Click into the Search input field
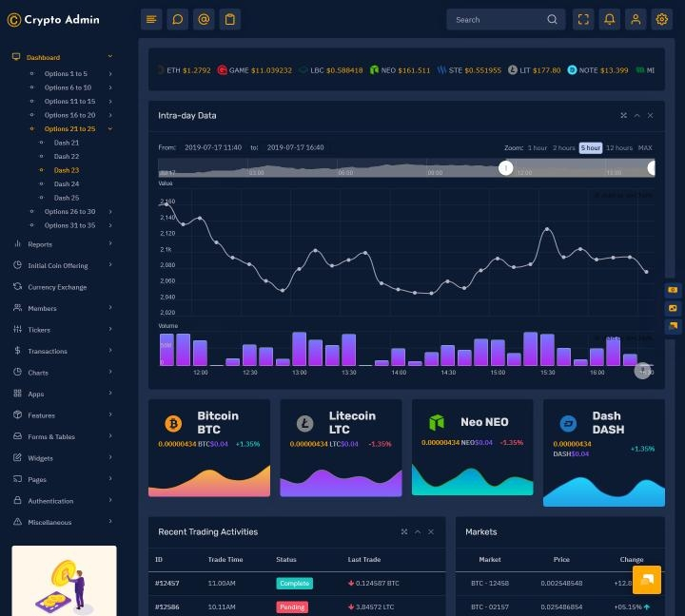 pyautogui.click(x=499, y=20)
